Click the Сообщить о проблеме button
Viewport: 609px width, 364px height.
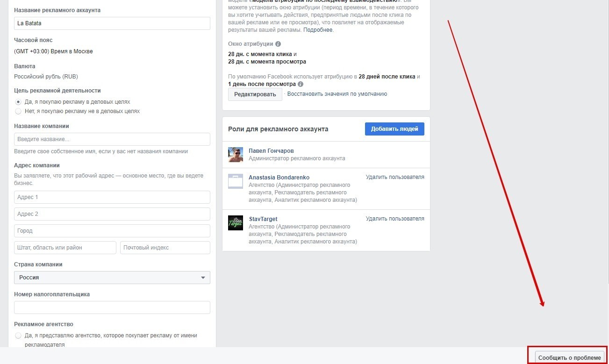[x=570, y=358]
